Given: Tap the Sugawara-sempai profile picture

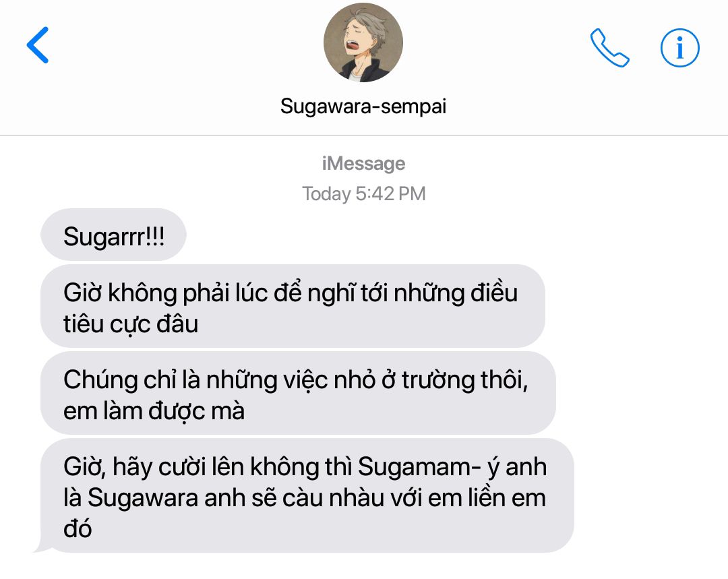Looking at the screenshot, I should coord(363,42).
